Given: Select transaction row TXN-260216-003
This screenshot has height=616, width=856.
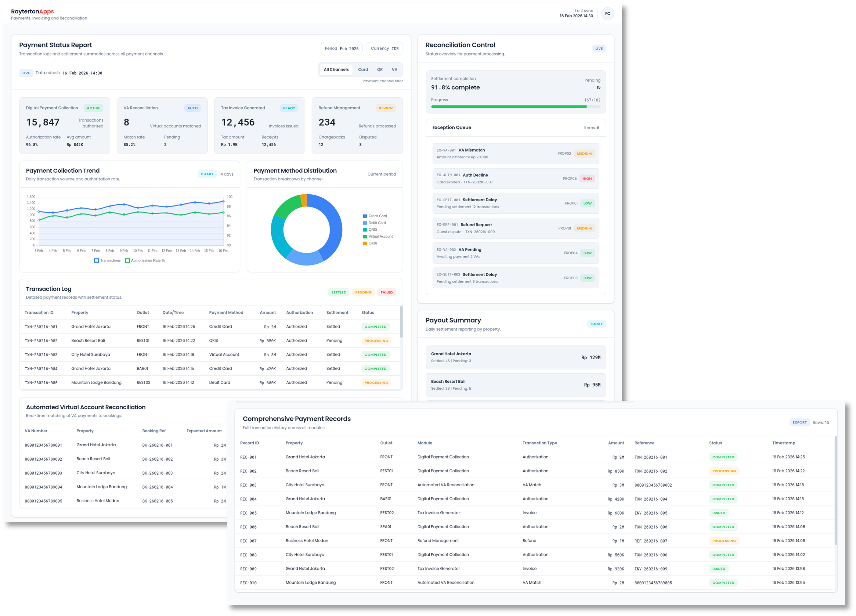Looking at the screenshot, I should pos(207,354).
